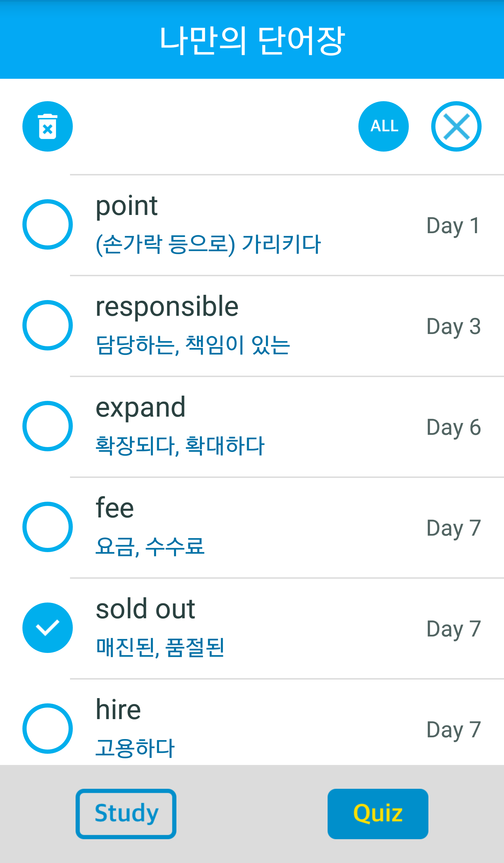Tap the expand word entry
The height and width of the screenshot is (863, 504).
(x=140, y=408)
